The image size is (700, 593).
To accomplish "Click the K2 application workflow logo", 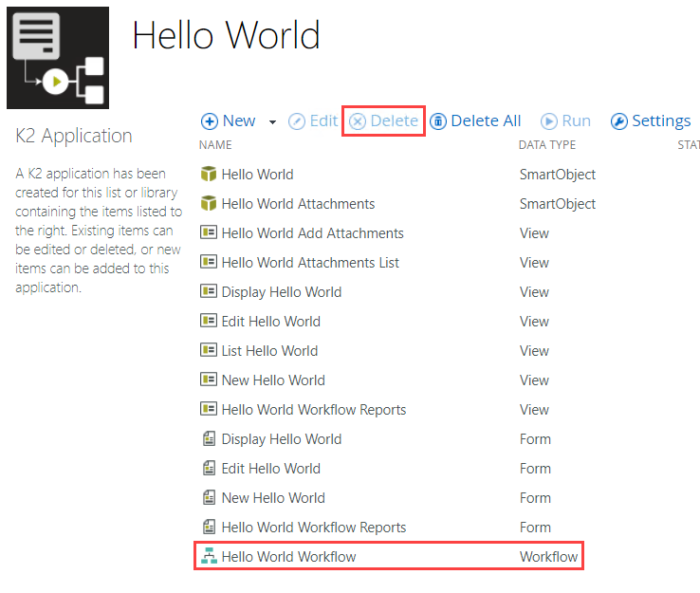I will [x=58, y=58].
